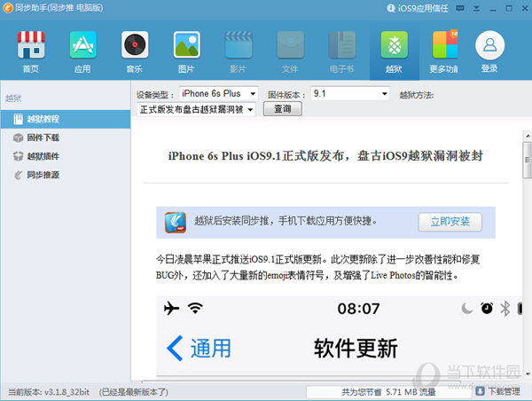Open the 首页 home store icon

tap(31, 45)
